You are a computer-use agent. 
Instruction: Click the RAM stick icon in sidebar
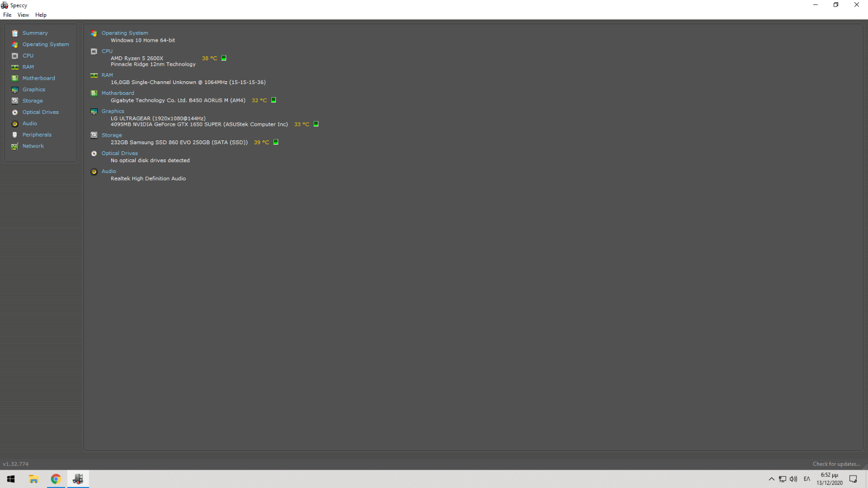click(15, 67)
